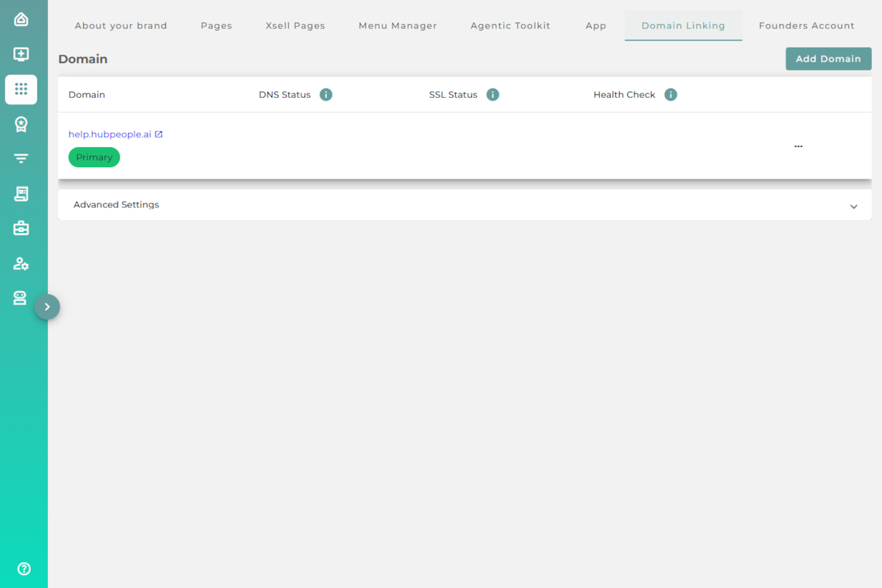The image size is (882, 588).
Task: Click the Advanced Settings label
Action: [x=116, y=205]
